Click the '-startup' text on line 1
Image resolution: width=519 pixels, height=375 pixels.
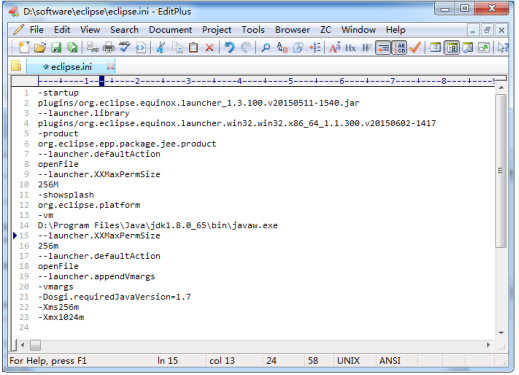click(58, 93)
